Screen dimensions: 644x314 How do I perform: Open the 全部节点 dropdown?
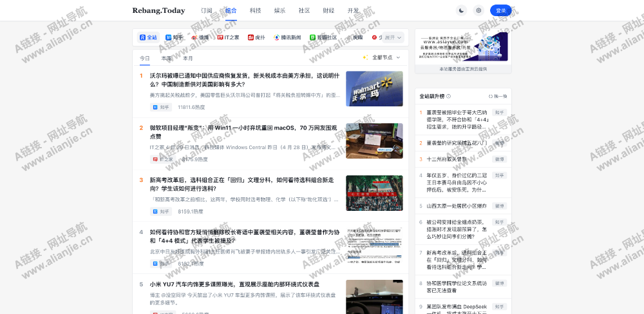tap(381, 57)
